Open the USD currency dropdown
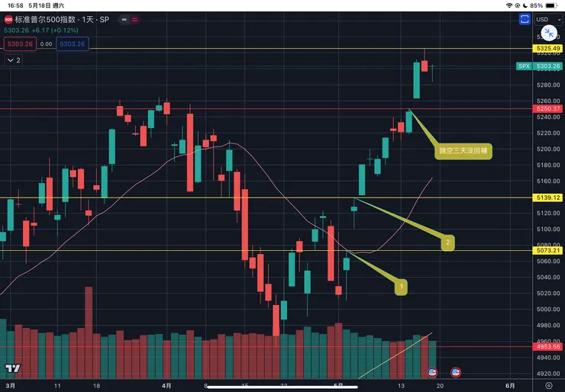Viewport: 565px width, 392px height. pos(547,19)
